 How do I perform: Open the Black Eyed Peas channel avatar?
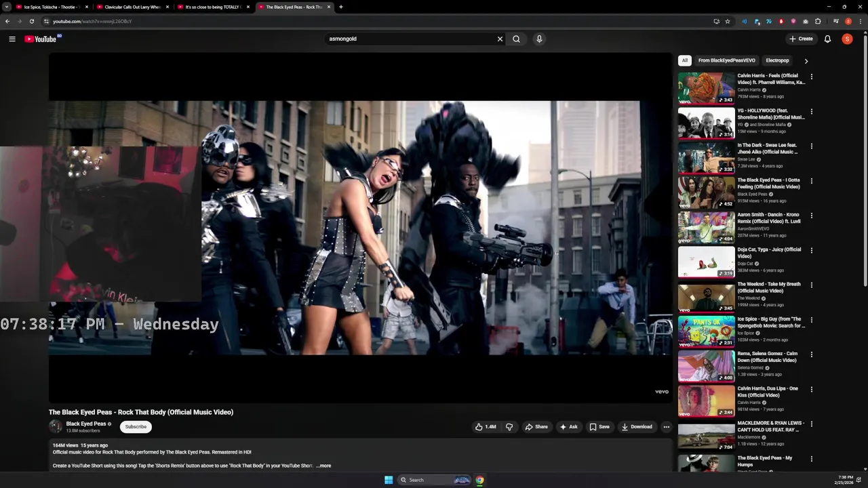pyautogui.click(x=56, y=426)
